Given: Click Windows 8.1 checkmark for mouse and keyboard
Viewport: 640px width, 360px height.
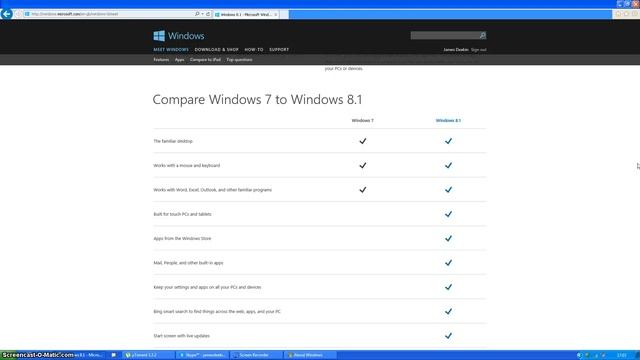Looking at the screenshot, I should [x=448, y=165].
